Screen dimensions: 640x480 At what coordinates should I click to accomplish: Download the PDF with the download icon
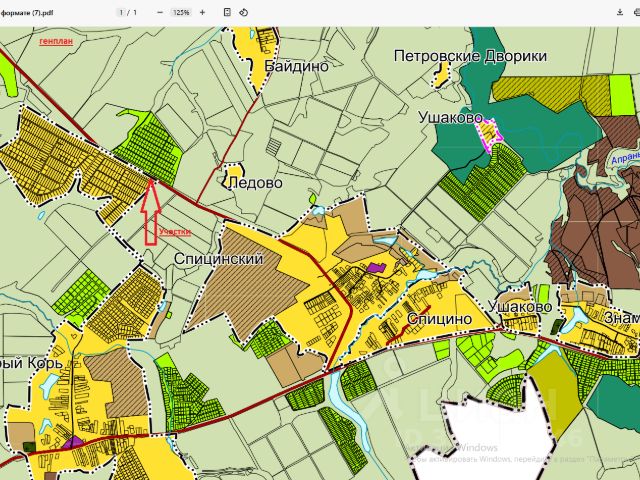click(620, 13)
